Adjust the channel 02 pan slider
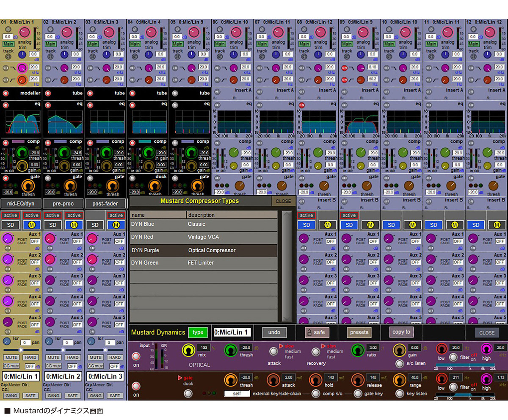 pos(63,350)
